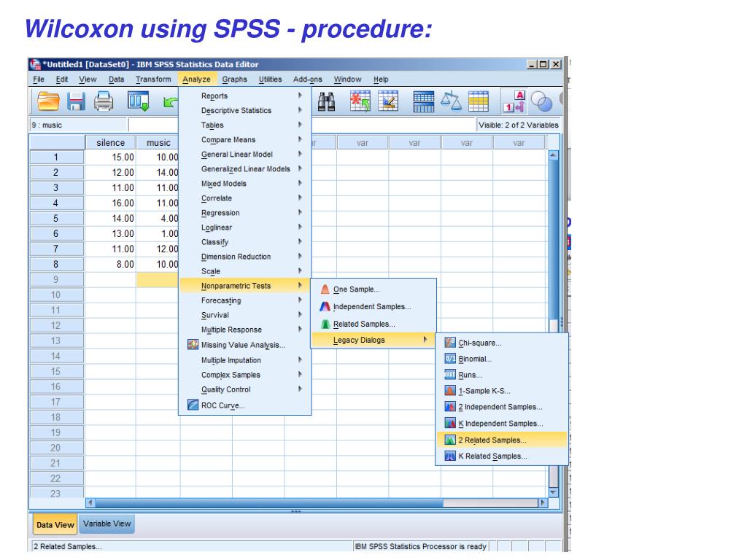Click the cell value 16.00 in silence
Screen dimensions: 747x560
coord(111,203)
